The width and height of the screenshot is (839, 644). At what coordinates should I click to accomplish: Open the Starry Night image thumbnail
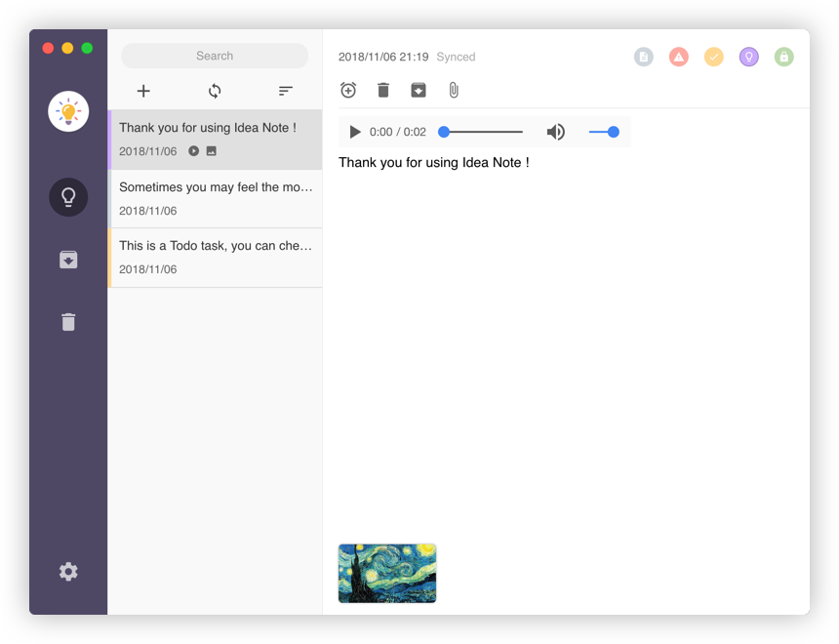[386, 573]
